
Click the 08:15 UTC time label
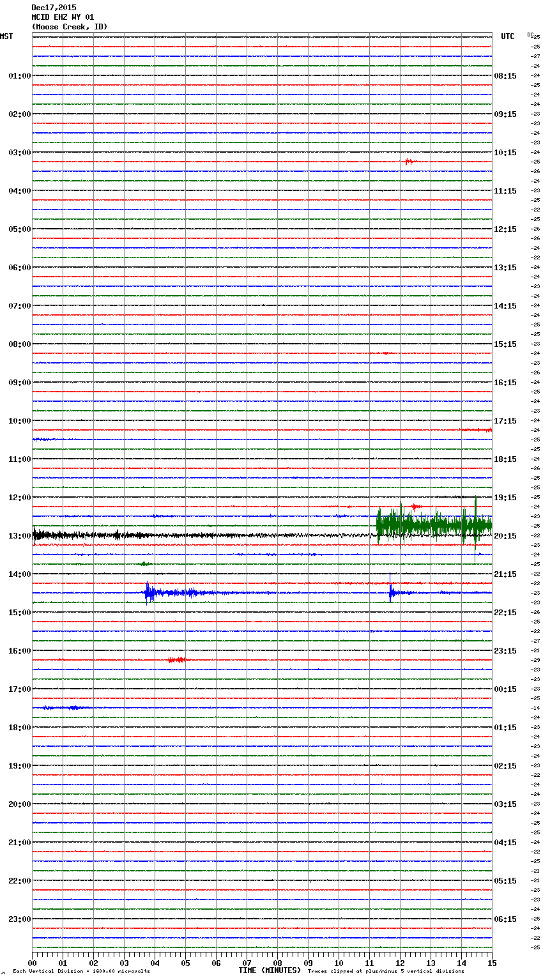pos(505,76)
